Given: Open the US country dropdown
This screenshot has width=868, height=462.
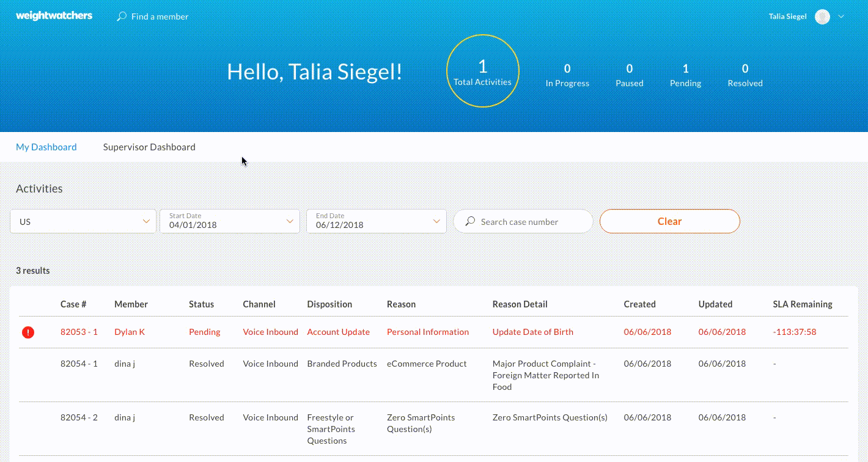Looking at the screenshot, I should pos(83,221).
